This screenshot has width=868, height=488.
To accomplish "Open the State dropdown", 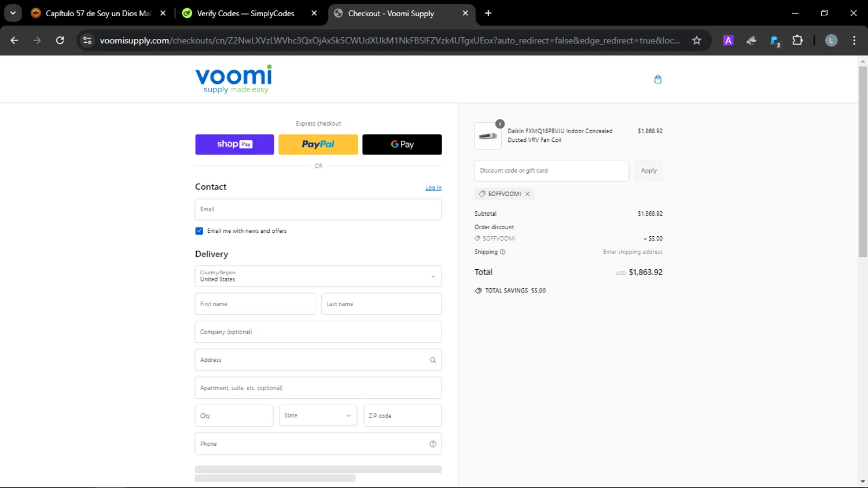I will coord(318,416).
